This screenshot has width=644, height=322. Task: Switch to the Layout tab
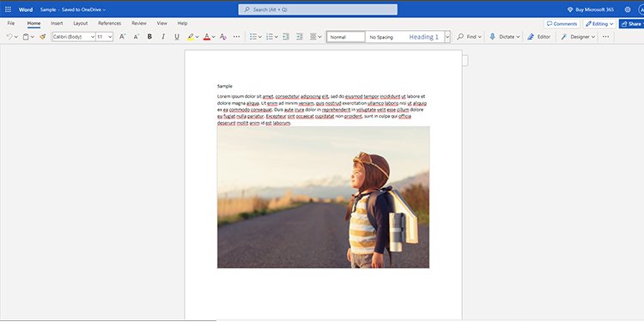click(81, 23)
